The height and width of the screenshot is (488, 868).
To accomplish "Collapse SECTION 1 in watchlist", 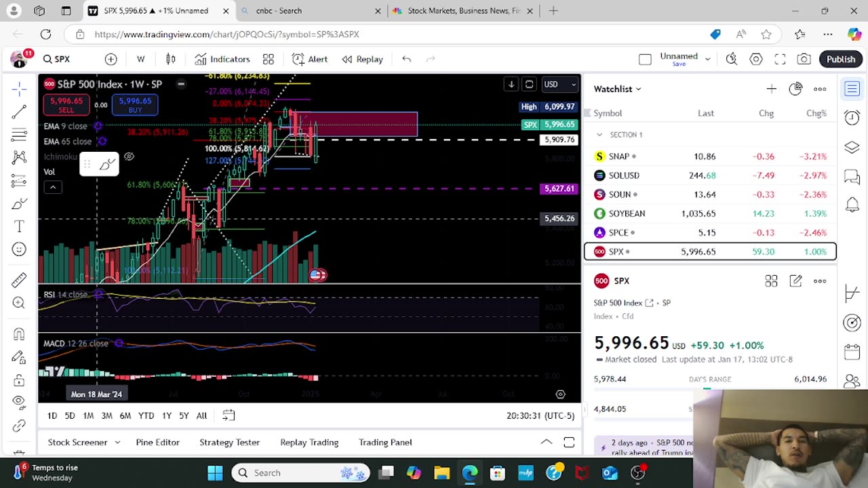I will click(x=599, y=135).
